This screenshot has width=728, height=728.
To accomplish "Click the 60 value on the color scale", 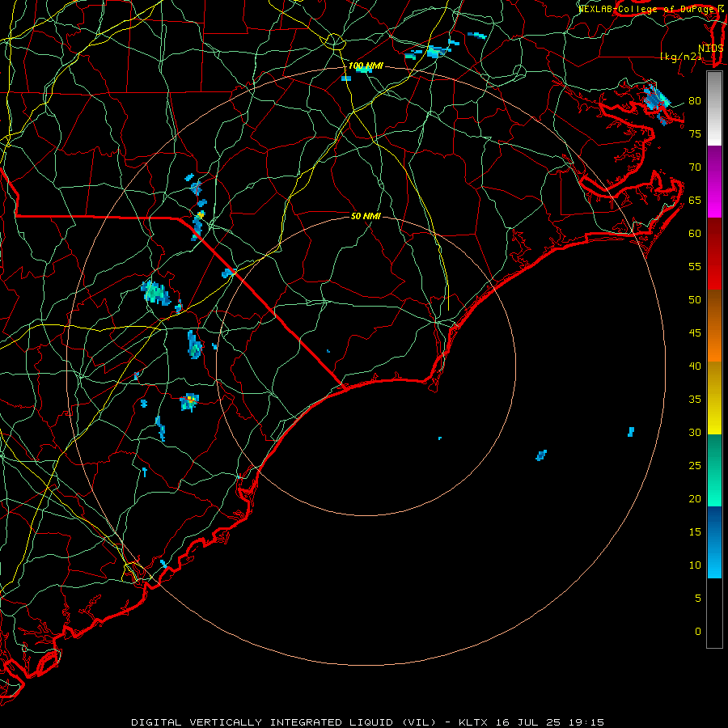I will pos(695,234).
